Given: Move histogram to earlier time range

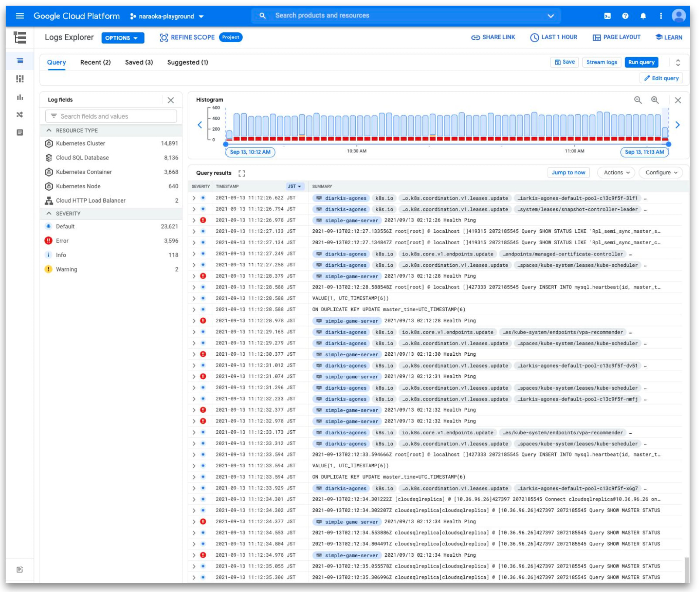Looking at the screenshot, I should [200, 125].
